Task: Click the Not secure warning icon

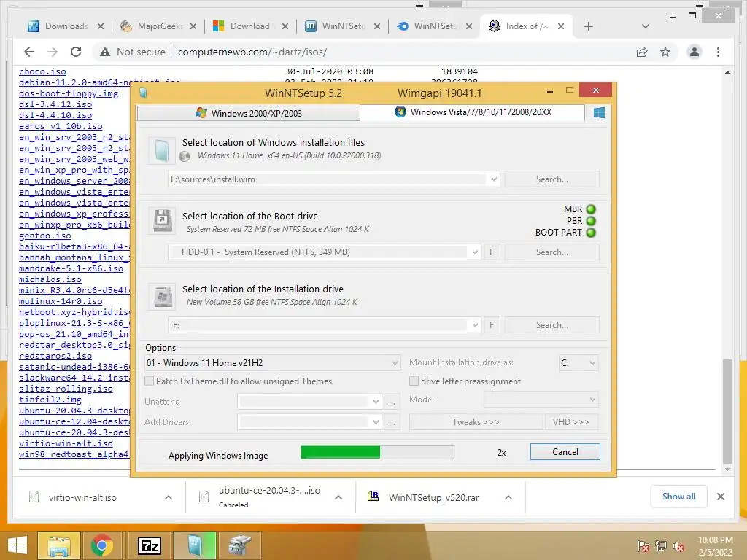Action: (105, 52)
